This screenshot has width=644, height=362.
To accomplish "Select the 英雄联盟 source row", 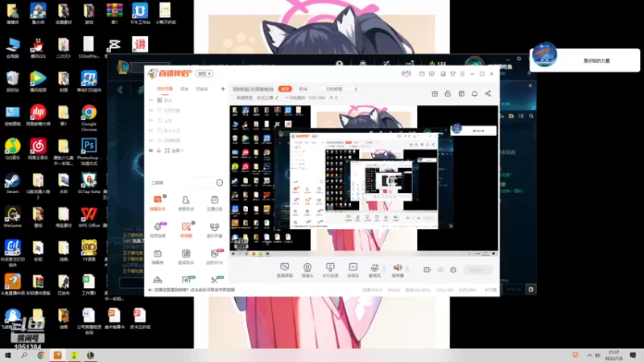I will 187,140.
